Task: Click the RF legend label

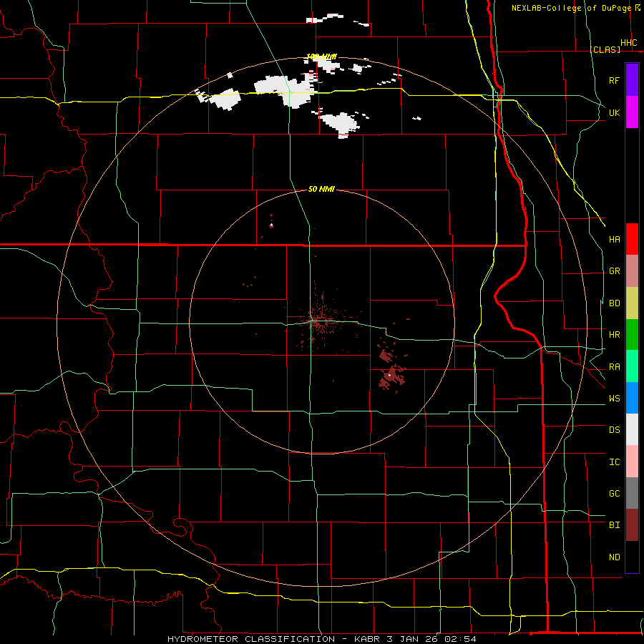Action: click(x=614, y=80)
